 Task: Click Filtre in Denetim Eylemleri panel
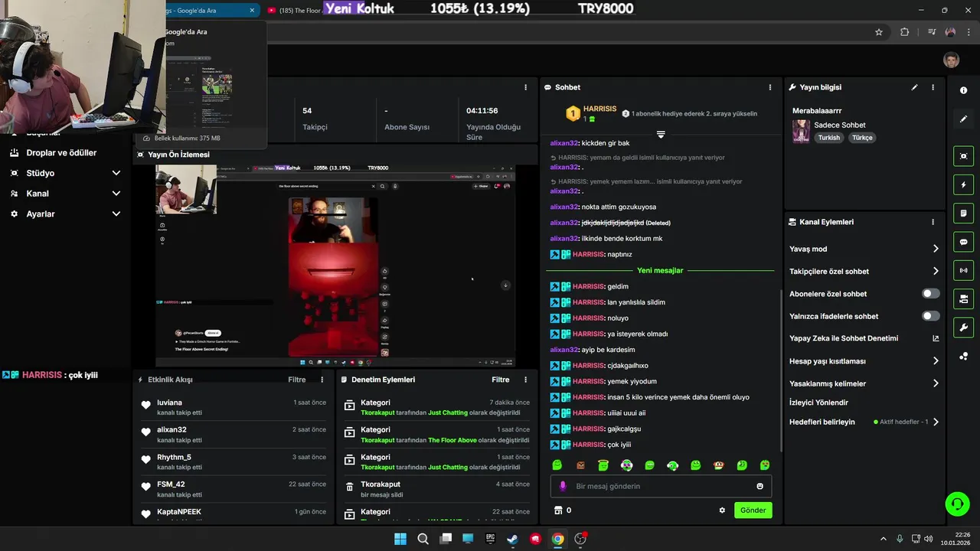coord(500,380)
